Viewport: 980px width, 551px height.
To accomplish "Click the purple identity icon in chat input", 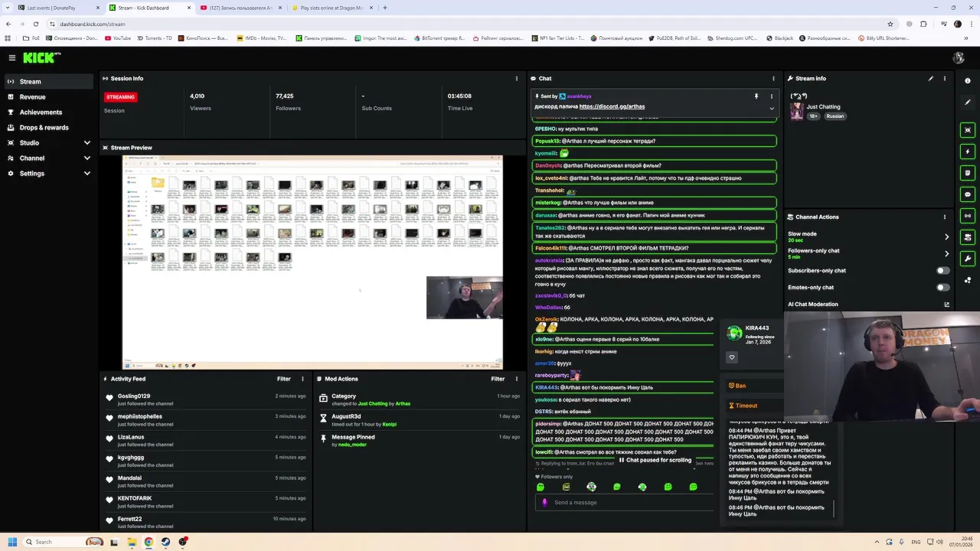I will (x=544, y=503).
